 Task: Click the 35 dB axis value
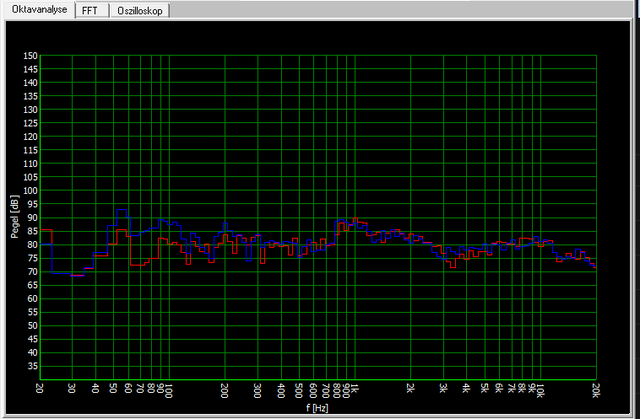pyautogui.click(x=33, y=366)
